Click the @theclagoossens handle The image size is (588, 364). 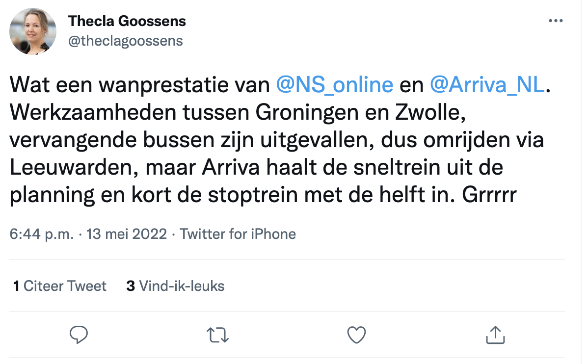(125, 41)
